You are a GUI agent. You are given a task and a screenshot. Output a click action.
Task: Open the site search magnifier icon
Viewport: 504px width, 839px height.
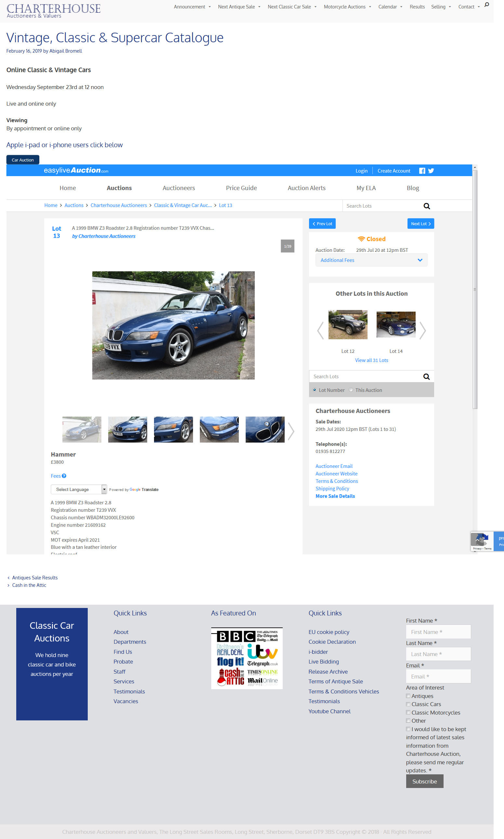pyautogui.click(x=487, y=5)
